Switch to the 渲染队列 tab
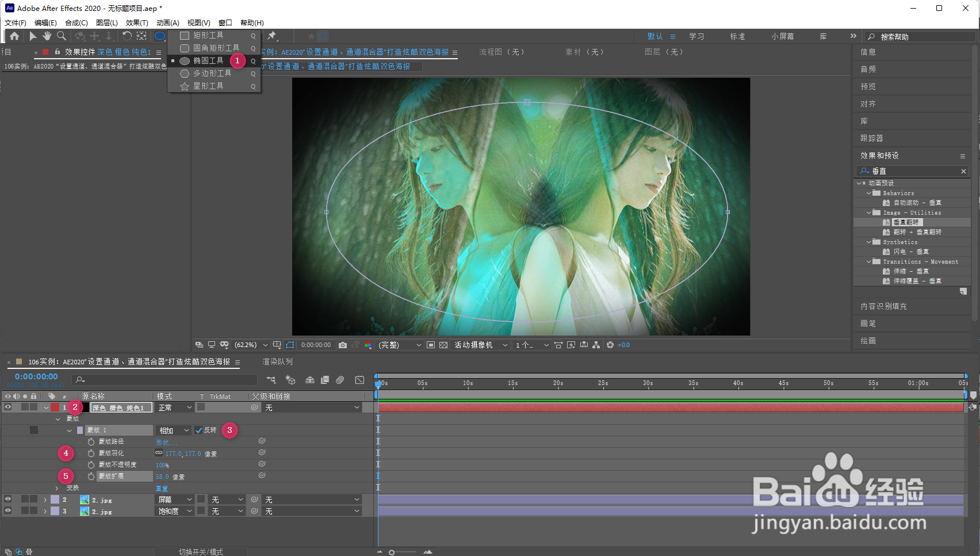 277,362
